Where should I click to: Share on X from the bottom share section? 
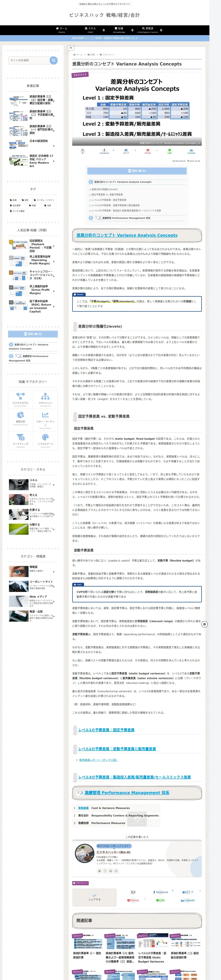click(x=133, y=892)
